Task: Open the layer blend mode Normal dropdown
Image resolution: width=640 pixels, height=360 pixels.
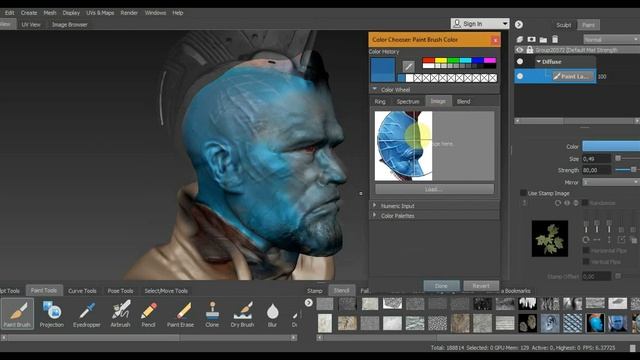Action: (611, 40)
